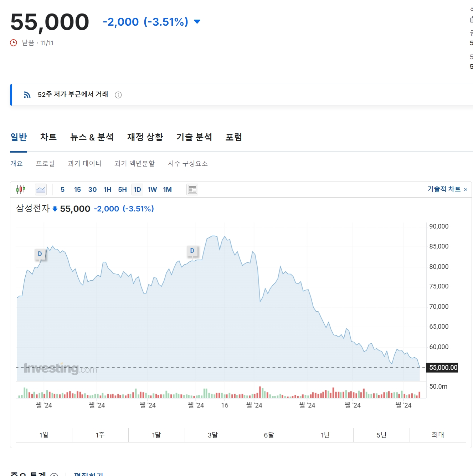Viewport: 473px width, 476px height.
Task: Click info icon next to 52주 저가 alert
Action: 118,95
